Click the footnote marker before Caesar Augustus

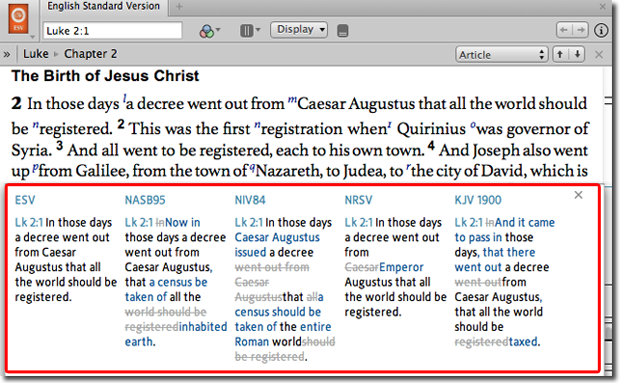point(292,99)
